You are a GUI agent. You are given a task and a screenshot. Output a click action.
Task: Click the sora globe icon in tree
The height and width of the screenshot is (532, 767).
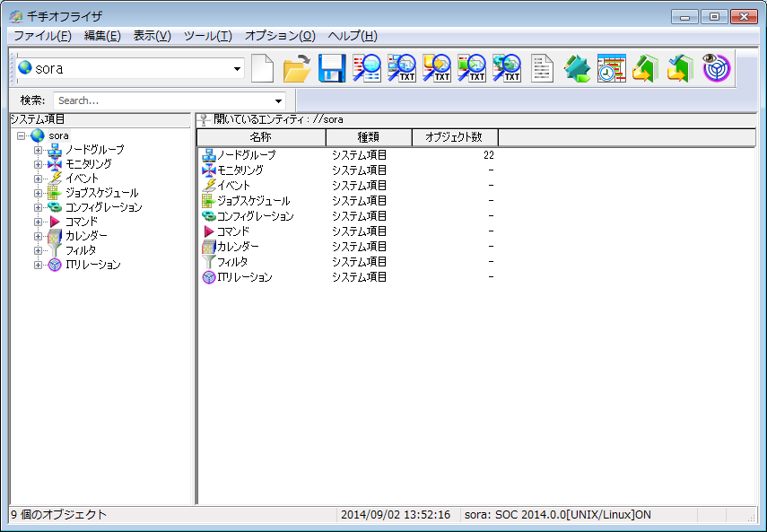(38, 135)
